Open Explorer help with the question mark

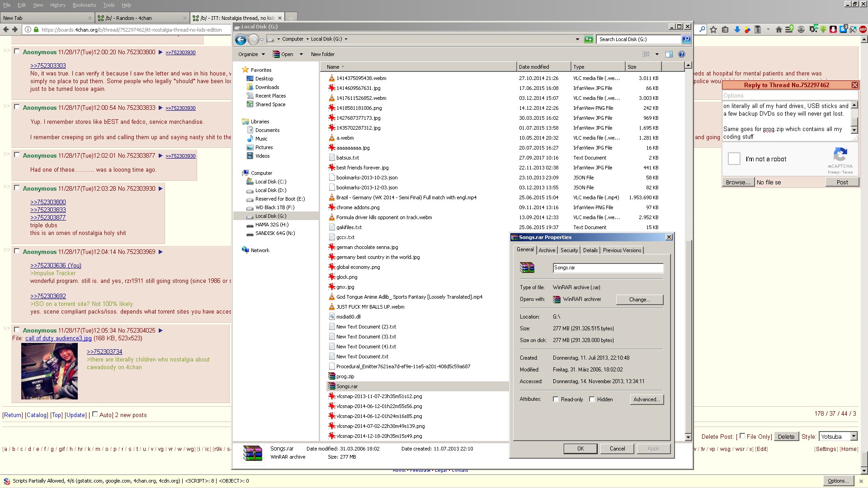click(x=682, y=54)
